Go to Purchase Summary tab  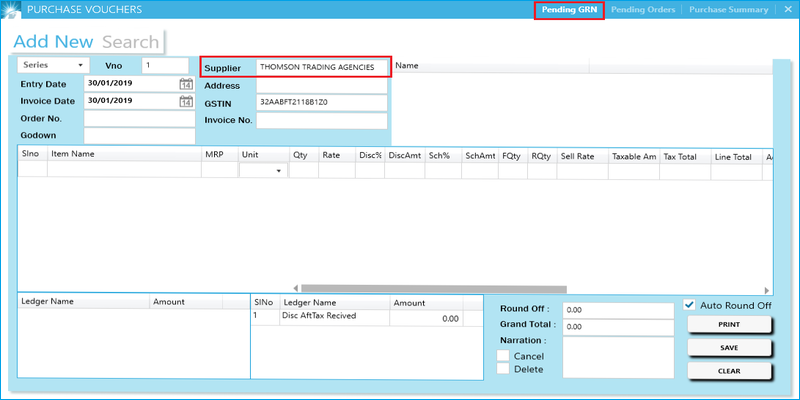(727, 10)
